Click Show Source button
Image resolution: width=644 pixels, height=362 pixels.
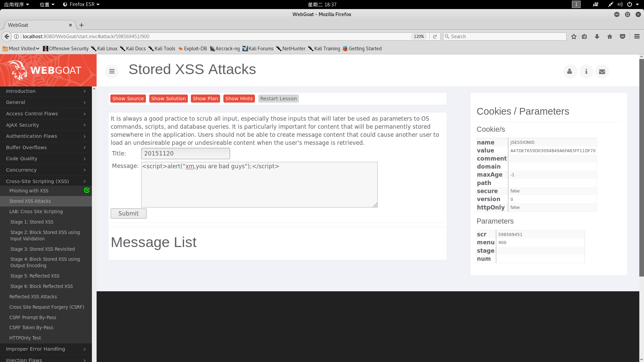pos(128,99)
